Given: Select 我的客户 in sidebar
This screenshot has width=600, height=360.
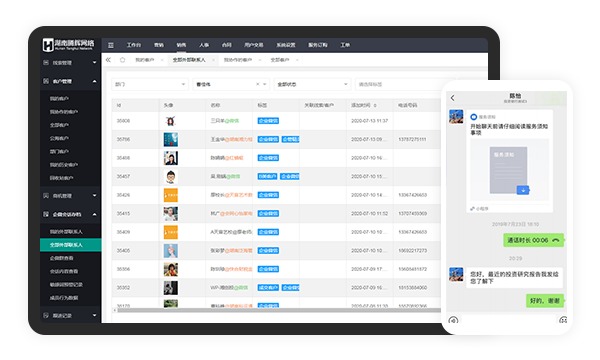Looking at the screenshot, I should click(59, 98).
